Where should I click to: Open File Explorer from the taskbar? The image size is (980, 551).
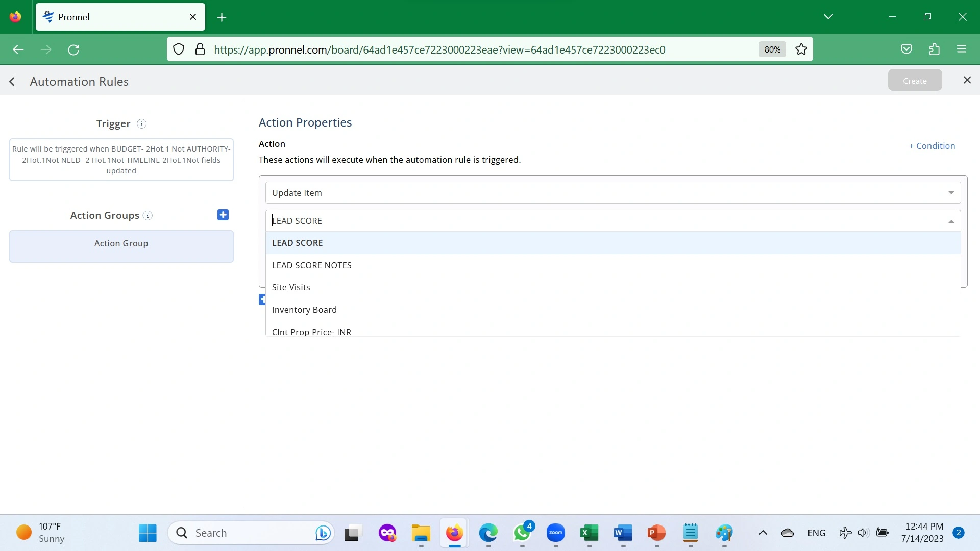(421, 533)
